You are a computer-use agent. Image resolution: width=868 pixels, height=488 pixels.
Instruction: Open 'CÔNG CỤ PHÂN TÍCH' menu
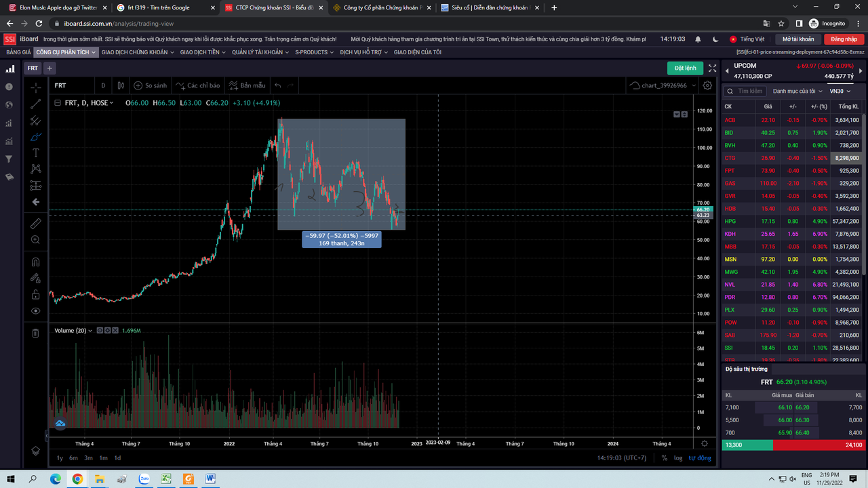pyautogui.click(x=66, y=52)
